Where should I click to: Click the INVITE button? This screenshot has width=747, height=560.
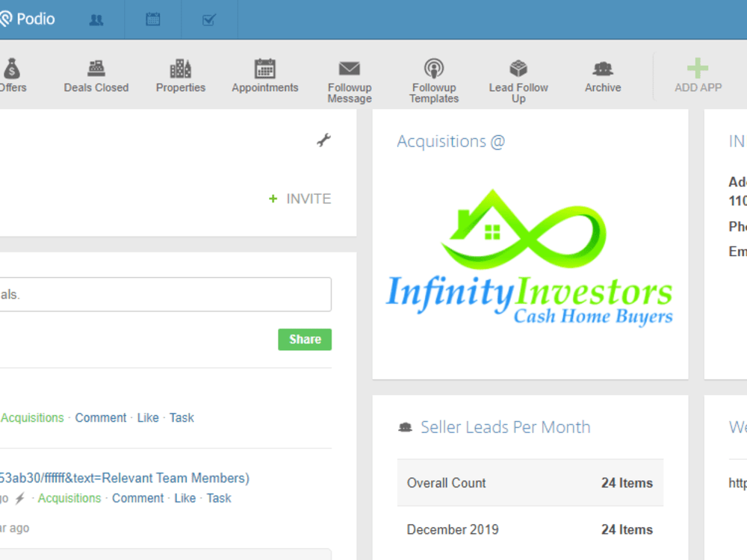(300, 199)
